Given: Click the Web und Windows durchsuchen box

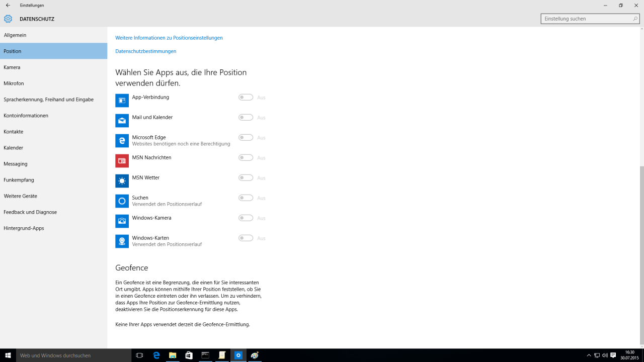Looking at the screenshot, I should click(x=73, y=355).
